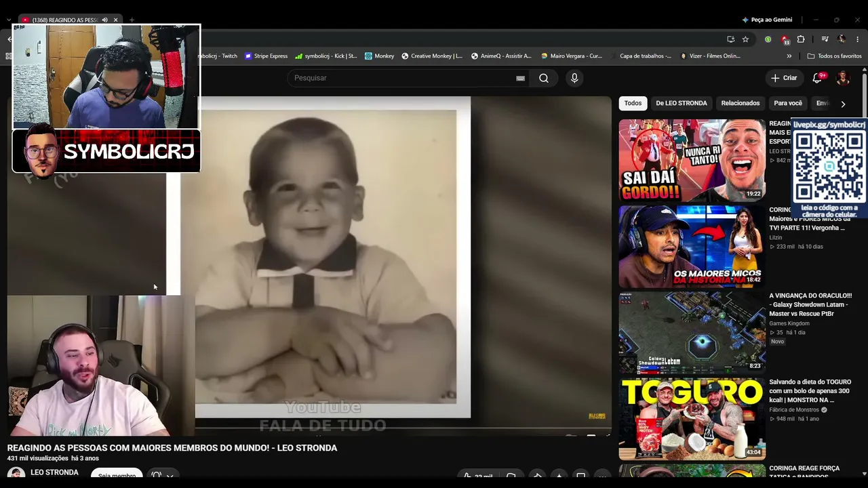
Task: Close the REAGINDO AS PESSOAS browser tab
Action: [116, 20]
